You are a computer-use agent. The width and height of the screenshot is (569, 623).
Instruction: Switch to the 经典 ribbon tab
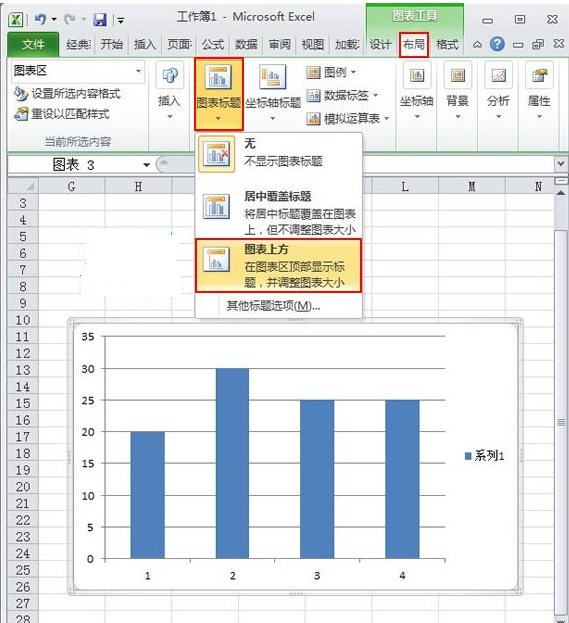78,44
